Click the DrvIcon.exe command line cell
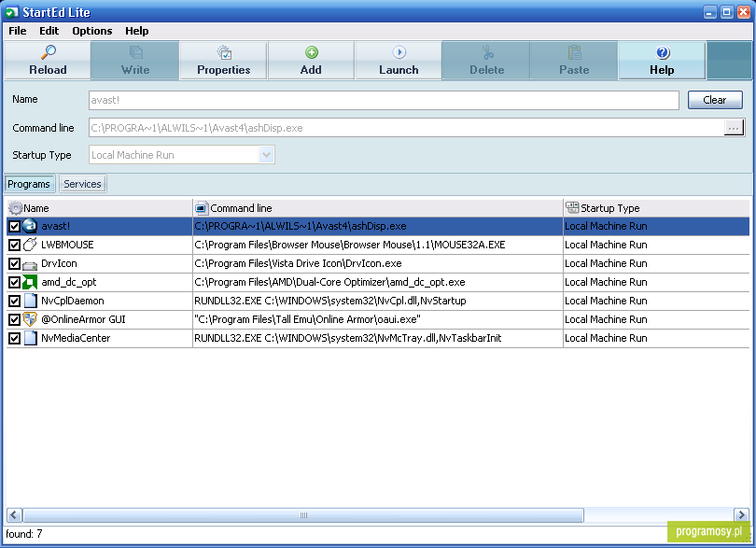 point(377,263)
